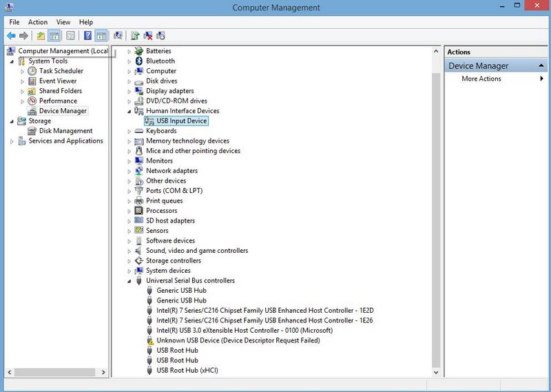The image size is (551, 392).
Task: Expand the Disk drives node
Action: pyautogui.click(x=129, y=81)
